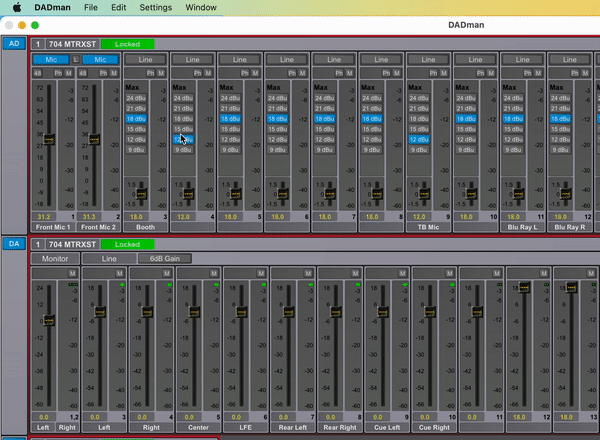
Task: Open the Apple menu
Action: [x=17, y=7]
